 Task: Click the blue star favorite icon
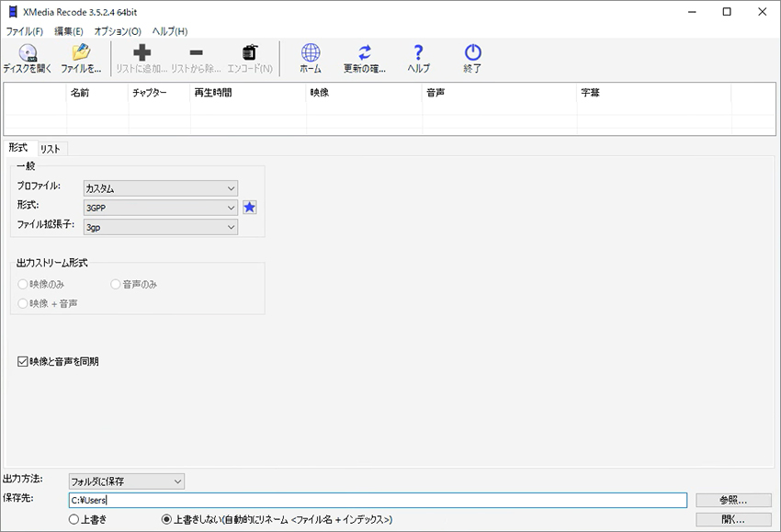tap(250, 208)
